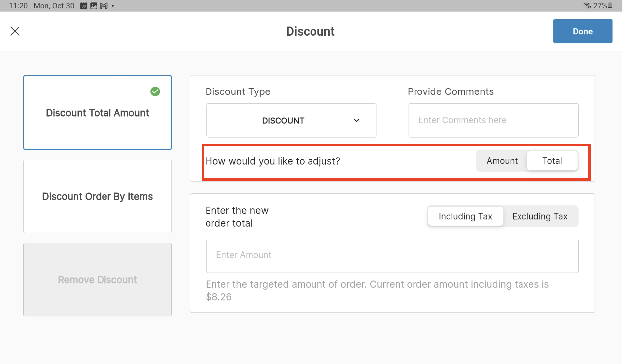Image resolution: width=624 pixels, height=364 pixels.
Task: Tap the date in the status bar
Action: pos(54,6)
